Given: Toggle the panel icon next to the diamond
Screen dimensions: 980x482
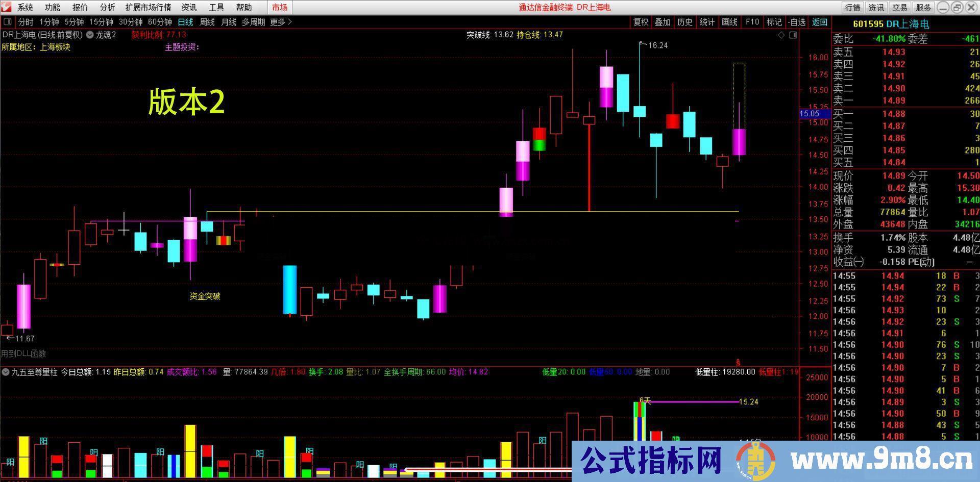Looking at the screenshot, I should (793, 35).
